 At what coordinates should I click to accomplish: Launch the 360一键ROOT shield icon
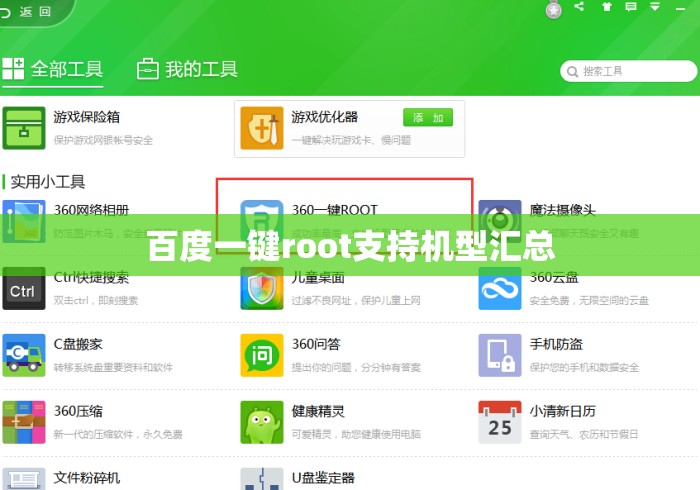click(x=262, y=221)
